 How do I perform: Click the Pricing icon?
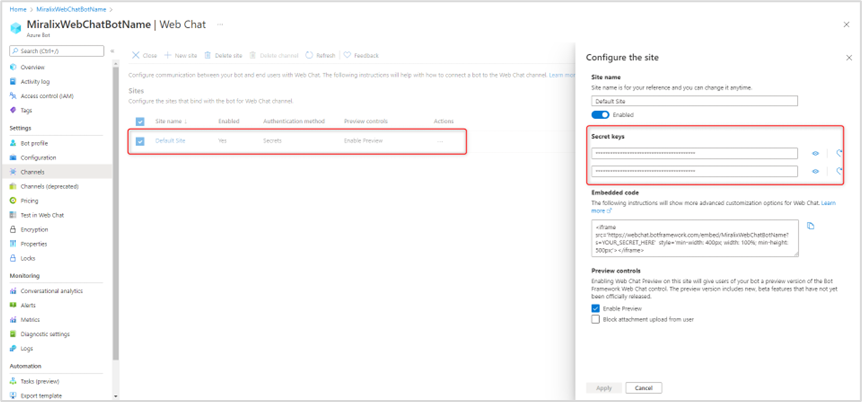click(13, 201)
